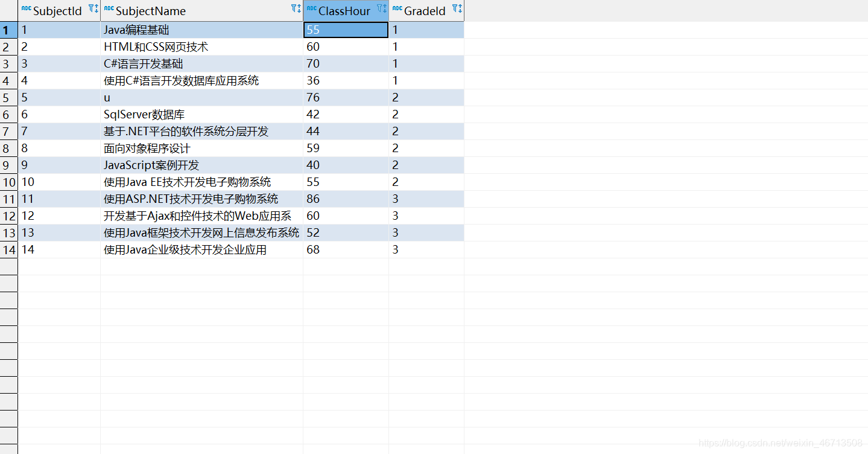This screenshot has height=454, width=868.
Task: Click the top-left corner select-all cell
Action: click(x=8, y=10)
